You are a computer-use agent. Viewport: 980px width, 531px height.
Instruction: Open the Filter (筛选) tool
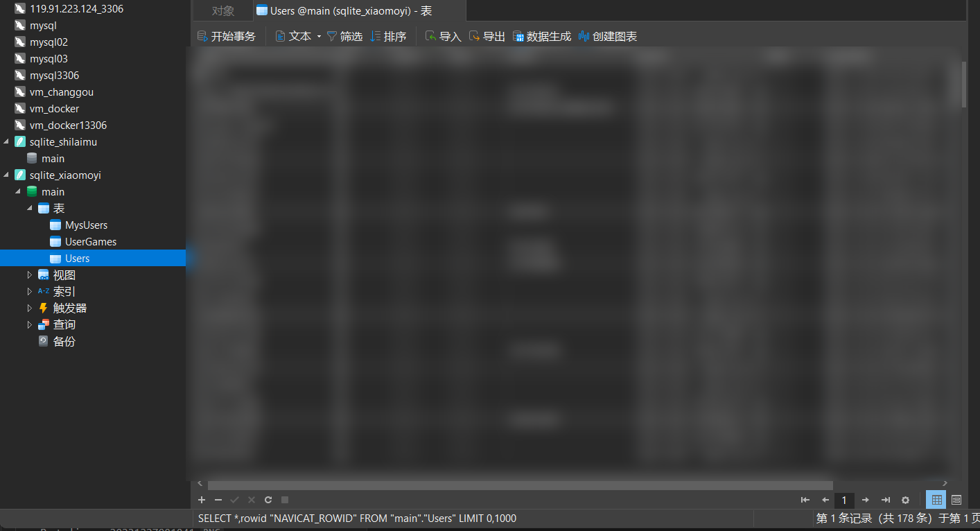344,37
